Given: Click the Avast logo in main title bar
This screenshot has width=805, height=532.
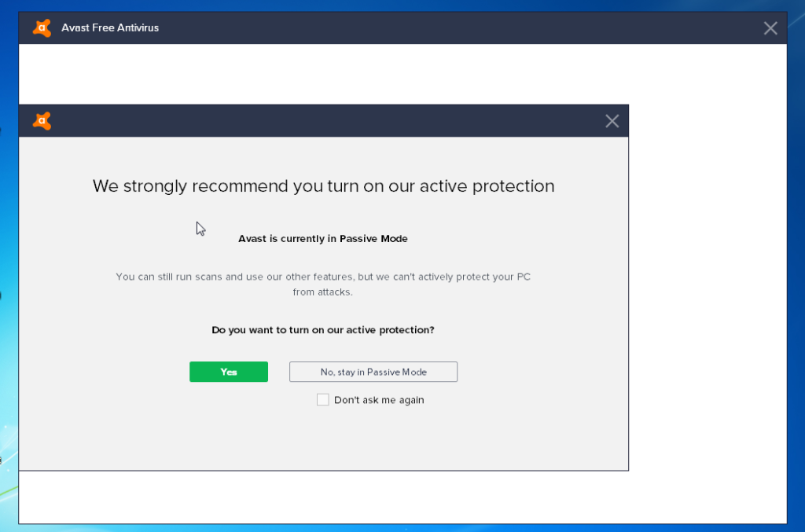Looking at the screenshot, I should tap(42, 28).
